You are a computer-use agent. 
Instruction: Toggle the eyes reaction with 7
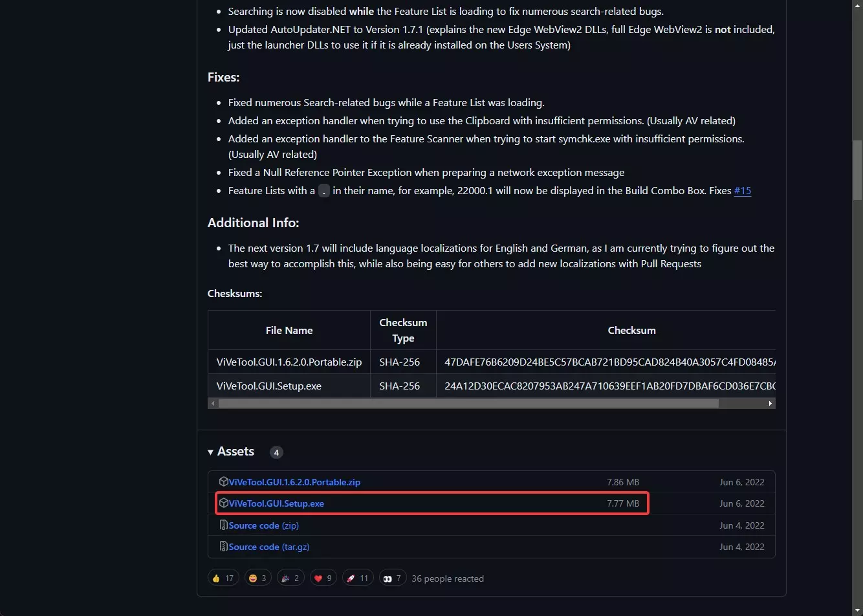click(392, 578)
